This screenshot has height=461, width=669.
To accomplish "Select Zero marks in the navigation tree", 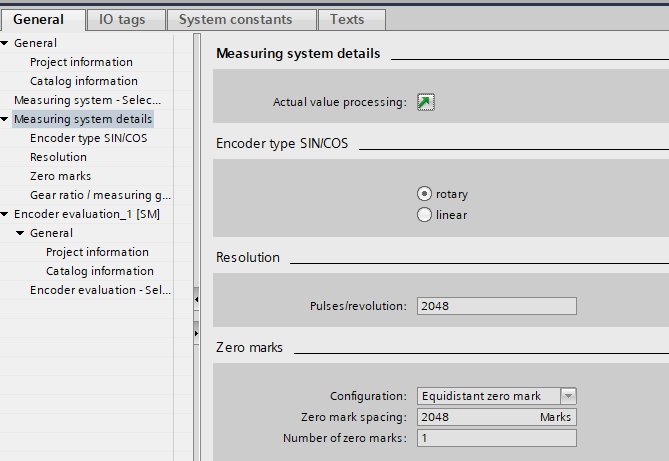I will tap(60, 176).
